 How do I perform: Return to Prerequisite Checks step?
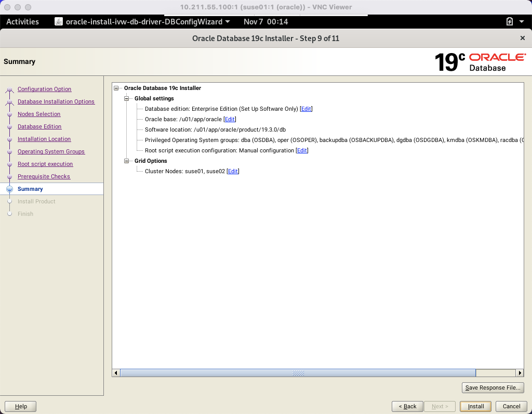tap(44, 177)
